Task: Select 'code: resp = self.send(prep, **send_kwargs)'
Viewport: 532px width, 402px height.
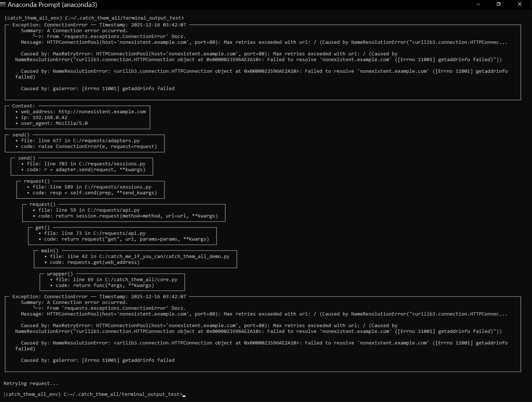Action: 92,193
